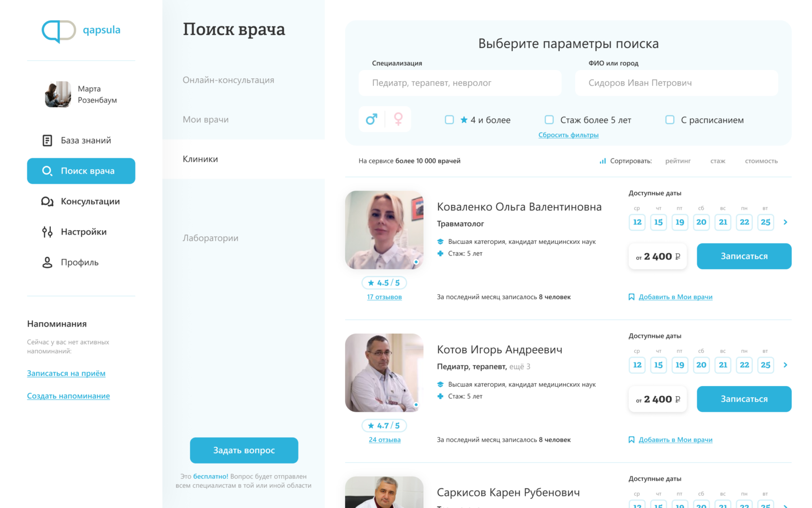Open База знаний via its book icon
This screenshot has width=812, height=508.
47,140
